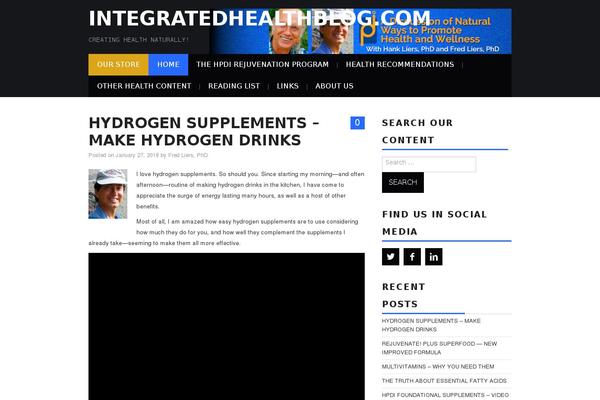Open the LinkedIn social media icon

(x=434, y=256)
